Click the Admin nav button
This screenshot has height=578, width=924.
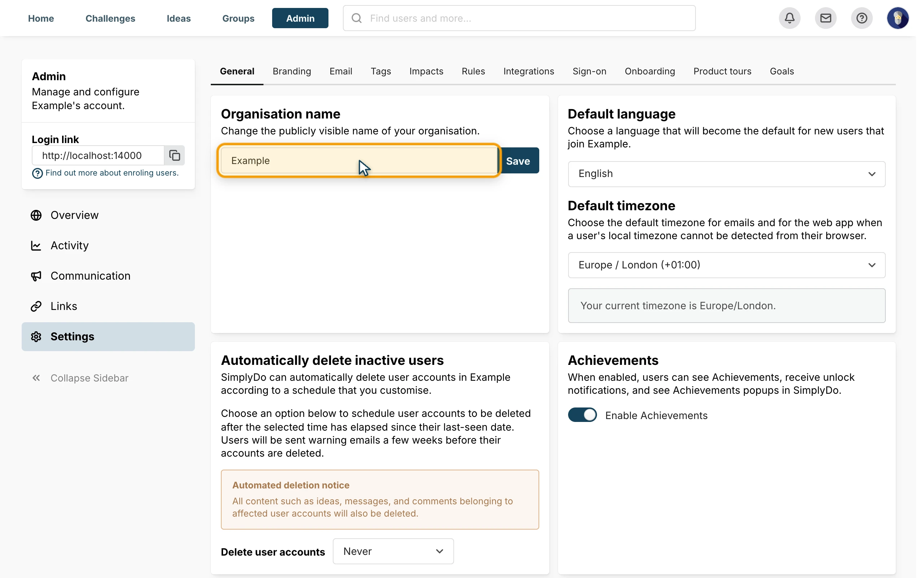(300, 18)
